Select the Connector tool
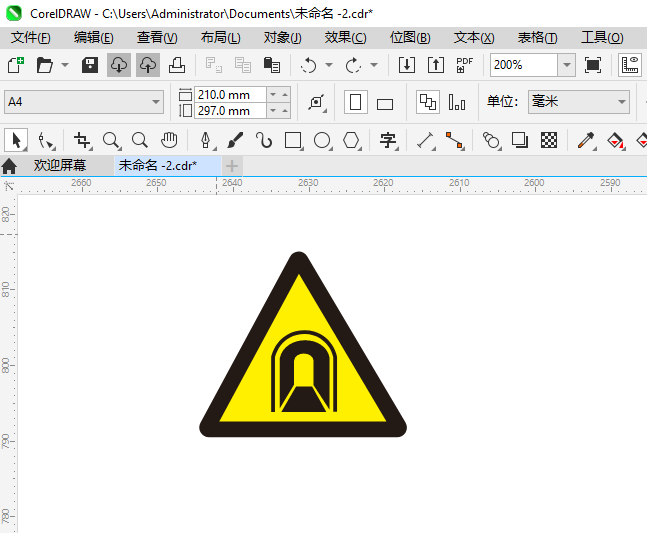Screen dimensions: 647x533 click(x=454, y=140)
